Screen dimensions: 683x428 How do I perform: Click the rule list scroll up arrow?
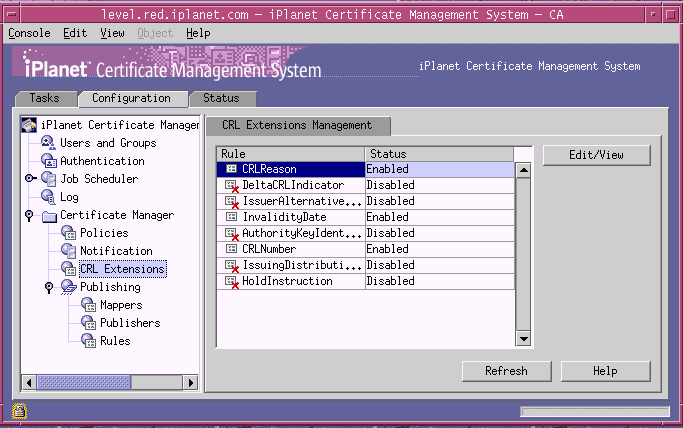coord(523,170)
